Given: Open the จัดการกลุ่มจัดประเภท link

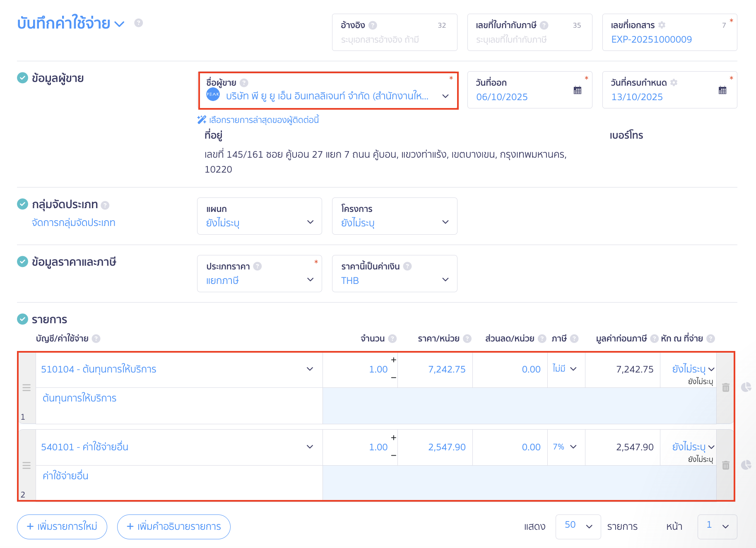Looking at the screenshot, I should click(74, 223).
